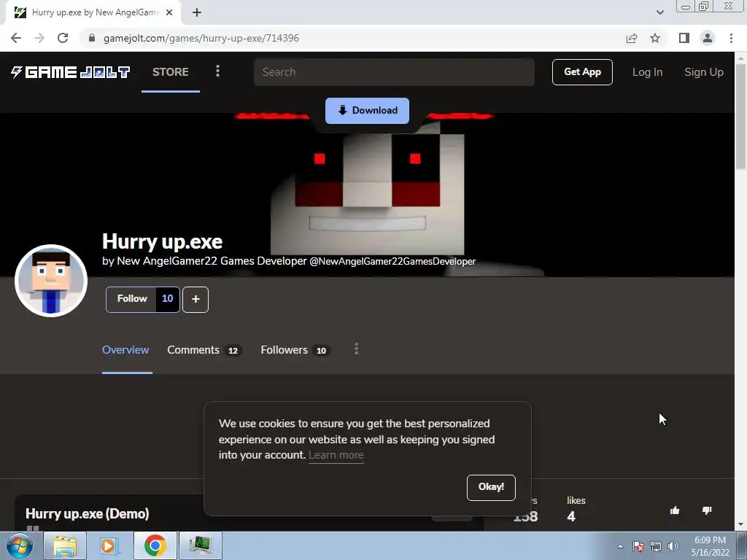Switch to the Overview tab
Screen dimensions: 747x560
(x=125, y=350)
